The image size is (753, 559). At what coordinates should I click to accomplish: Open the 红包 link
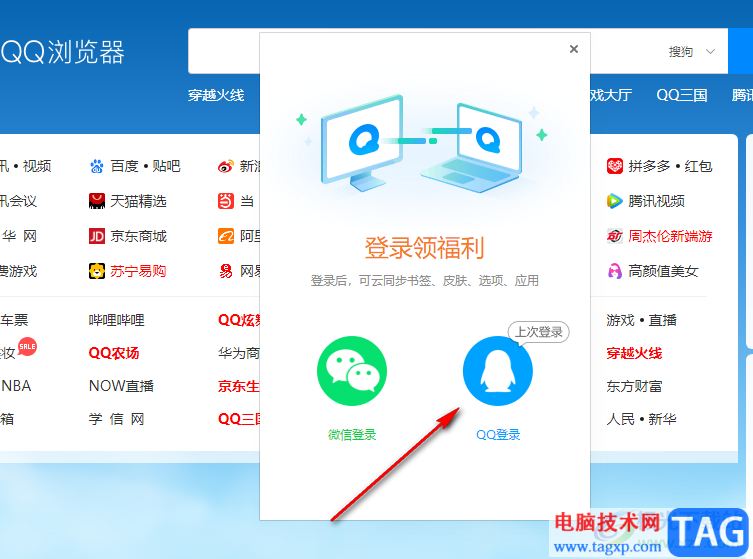click(x=698, y=166)
